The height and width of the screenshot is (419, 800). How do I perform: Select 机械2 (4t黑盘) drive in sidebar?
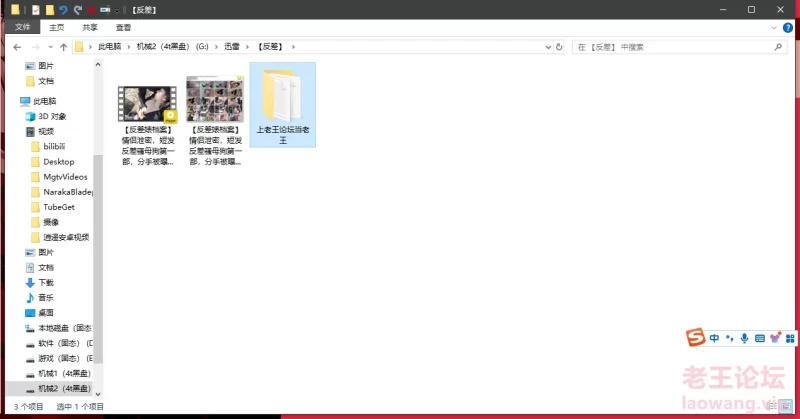[58, 389]
